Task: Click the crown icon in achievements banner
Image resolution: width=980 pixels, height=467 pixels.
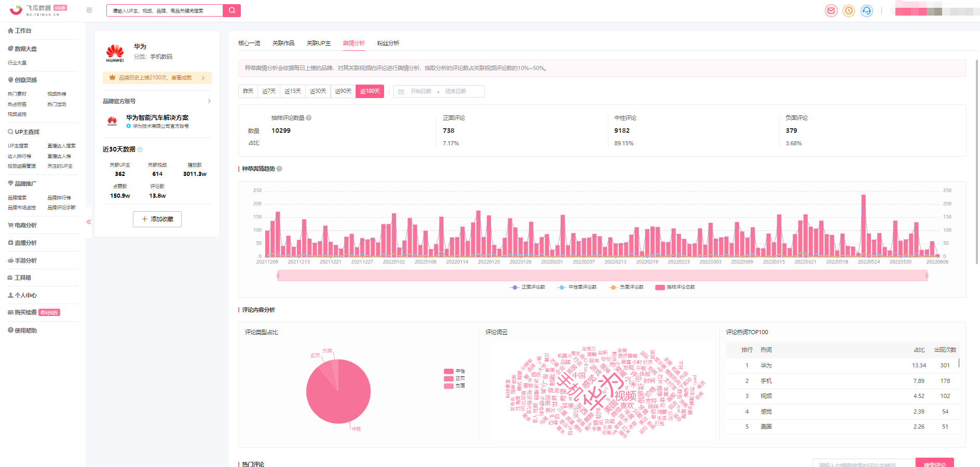Action: point(112,77)
